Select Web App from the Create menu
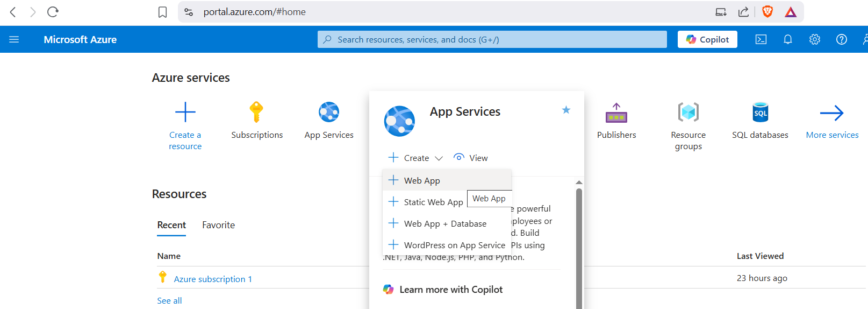This screenshot has height=309, width=868. 447,180
